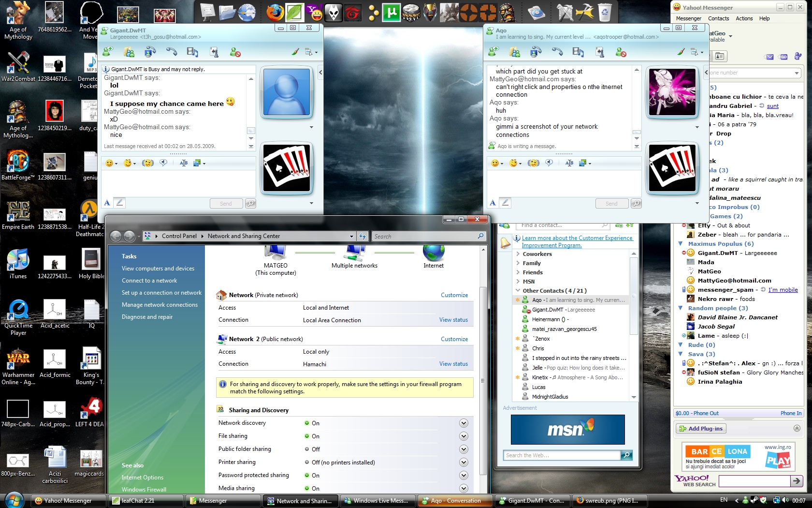Screen dimensions: 812x508
Task: Expand the File sharing setting
Action: coord(464,436)
